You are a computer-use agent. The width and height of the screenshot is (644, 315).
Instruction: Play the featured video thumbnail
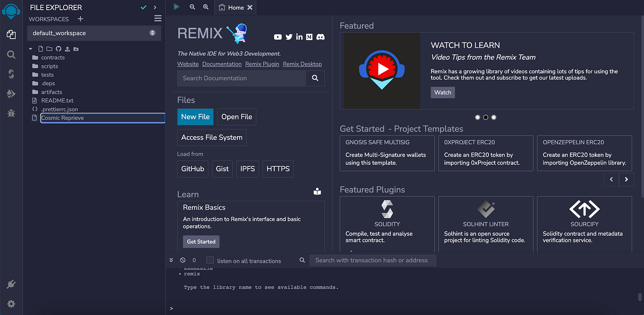point(382,70)
